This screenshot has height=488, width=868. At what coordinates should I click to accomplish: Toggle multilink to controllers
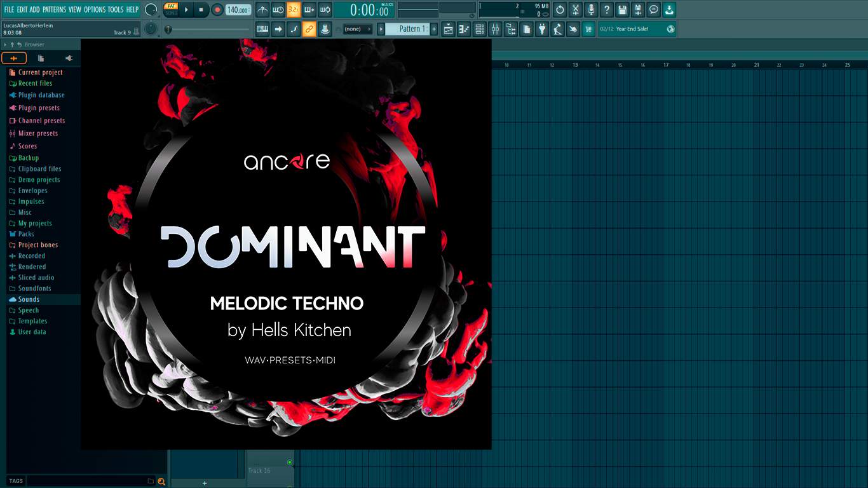309,29
